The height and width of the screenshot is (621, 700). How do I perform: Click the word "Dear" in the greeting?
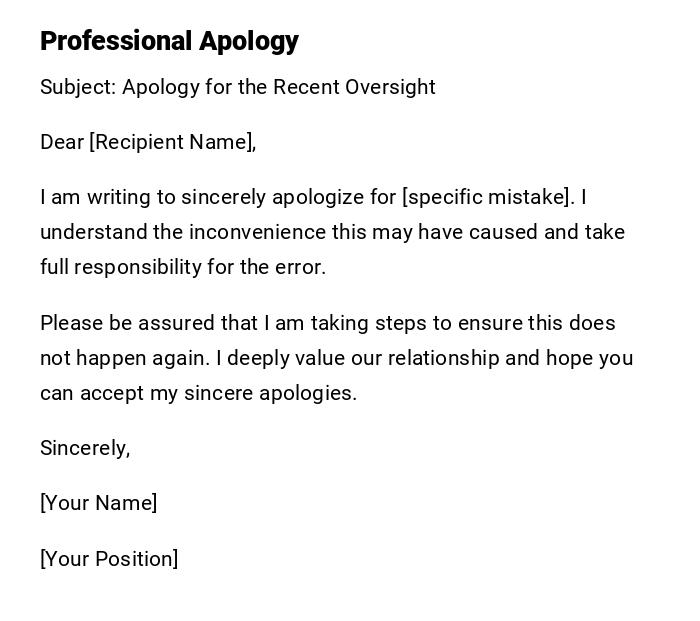[x=62, y=142]
